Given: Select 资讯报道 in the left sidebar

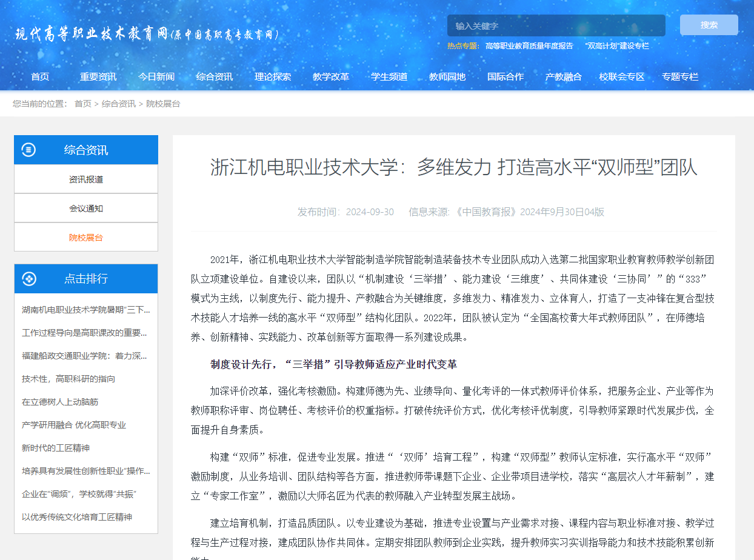Looking at the screenshot, I should tap(86, 179).
